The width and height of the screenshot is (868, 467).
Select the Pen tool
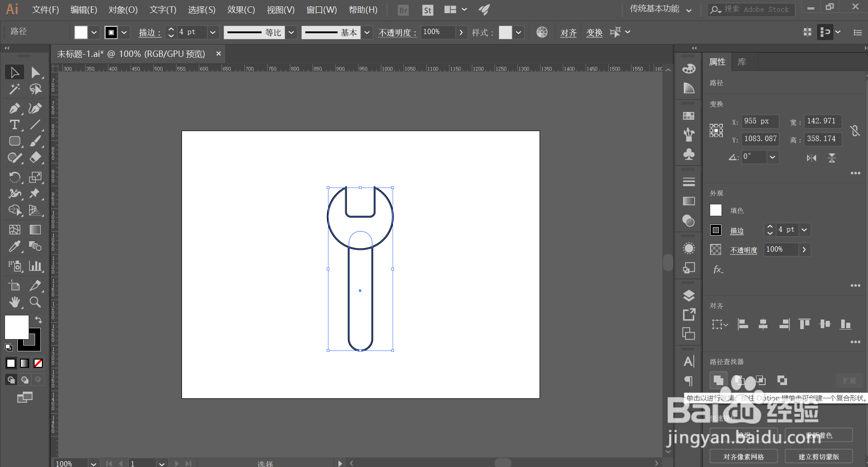point(15,108)
